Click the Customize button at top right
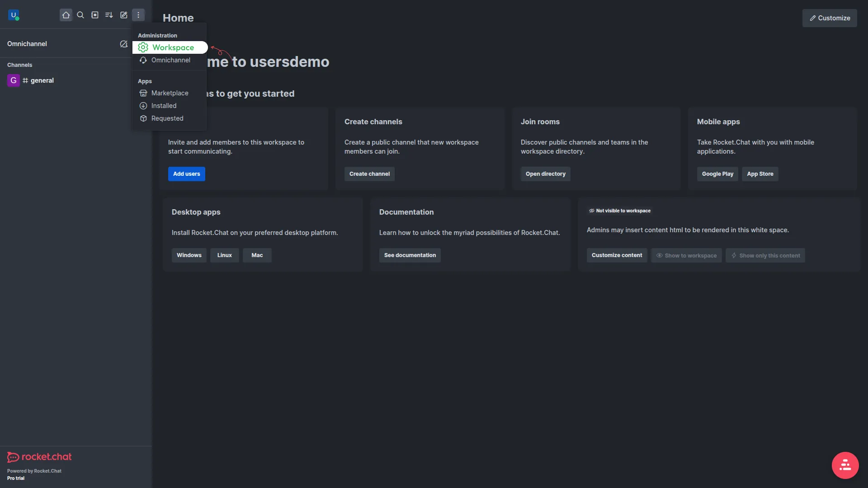The image size is (868, 488). pos(830,18)
